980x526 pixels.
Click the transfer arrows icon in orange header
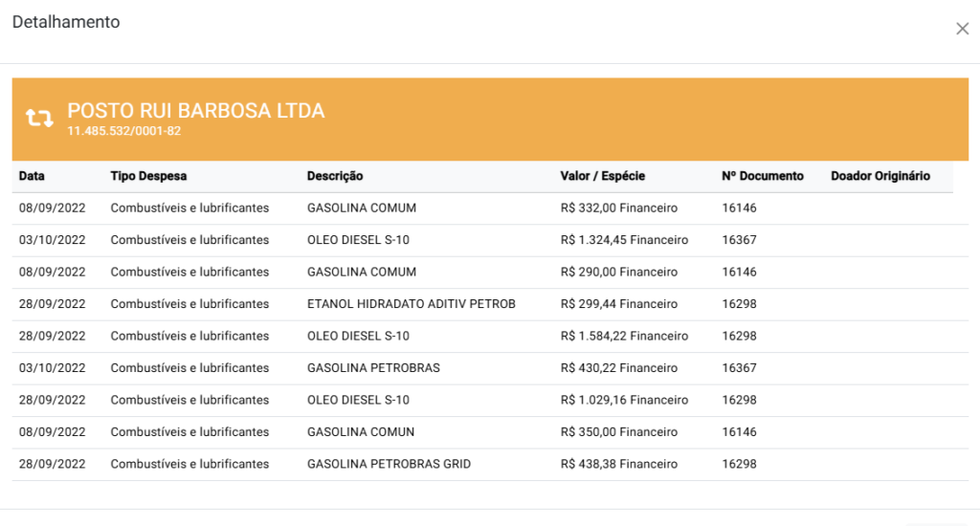[39, 119]
